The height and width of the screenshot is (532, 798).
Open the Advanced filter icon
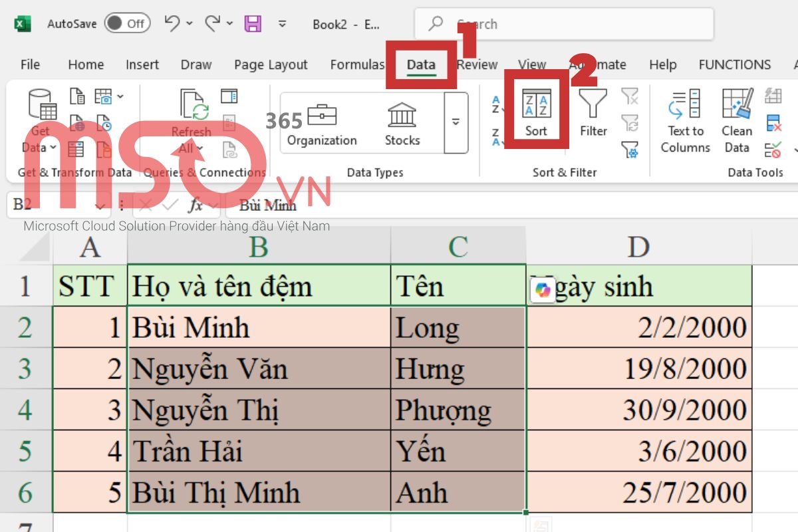click(630, 150)
